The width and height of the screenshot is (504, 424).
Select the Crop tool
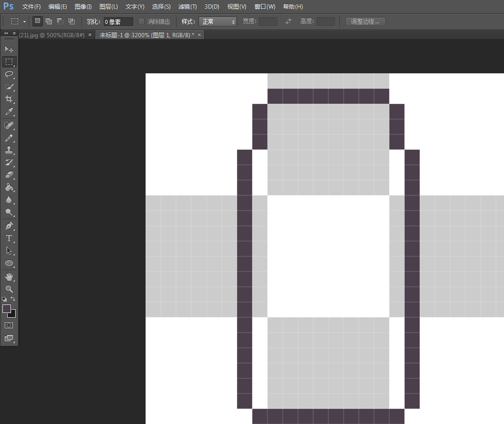click(x=9, y=99)
